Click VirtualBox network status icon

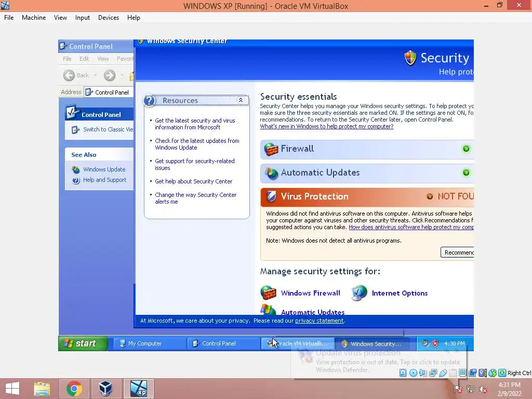pos(433,373)
